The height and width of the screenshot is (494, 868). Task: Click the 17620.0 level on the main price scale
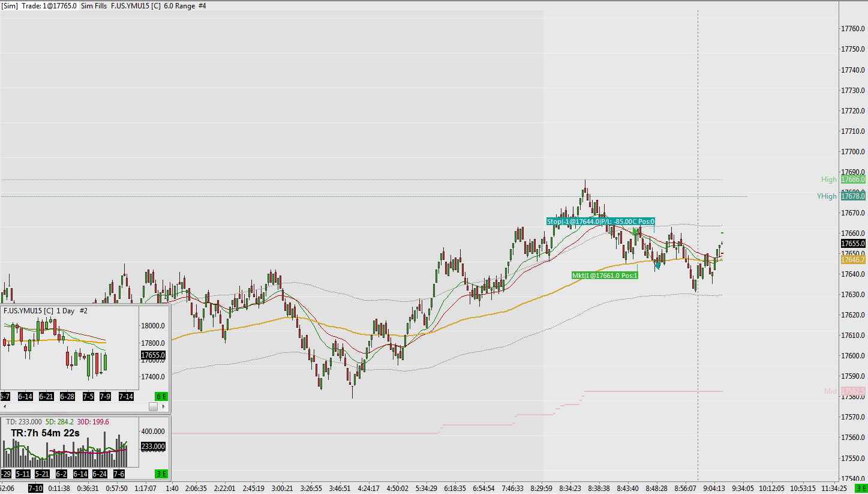point(853,315)
